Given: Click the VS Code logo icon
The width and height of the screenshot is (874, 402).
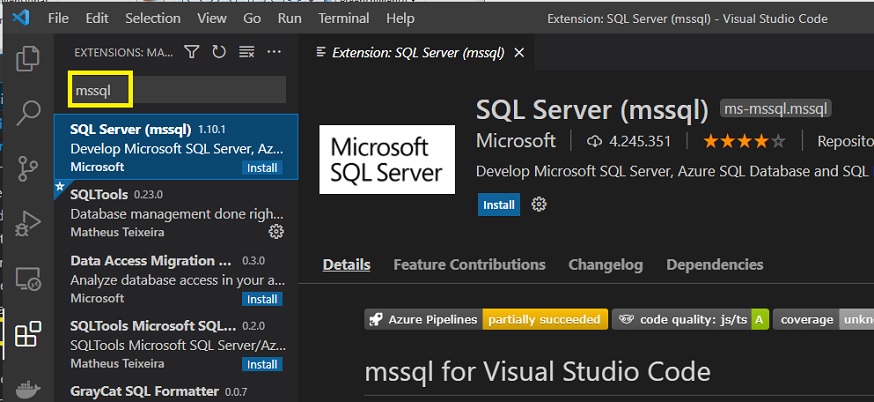Looking at the screenshot, I should [x=21, y=18].
